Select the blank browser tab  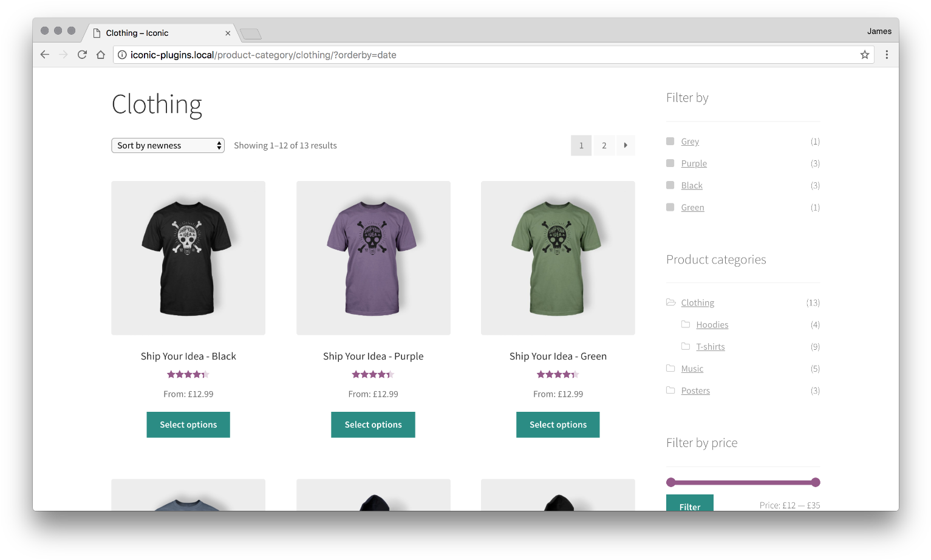point(250,34)
